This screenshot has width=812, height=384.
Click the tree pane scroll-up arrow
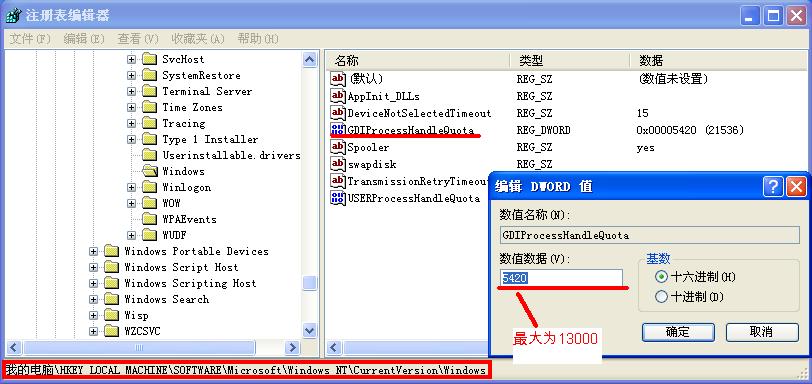coord(310,60)
